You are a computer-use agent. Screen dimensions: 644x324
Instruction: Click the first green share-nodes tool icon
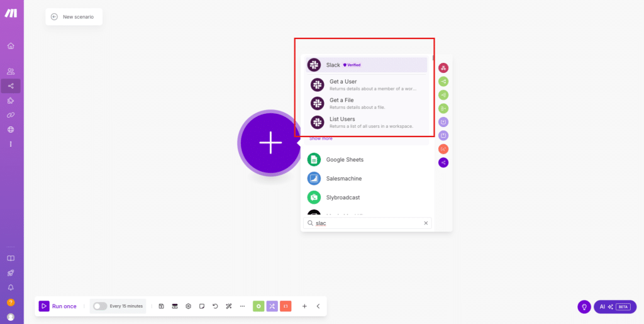tap(443, 81)
